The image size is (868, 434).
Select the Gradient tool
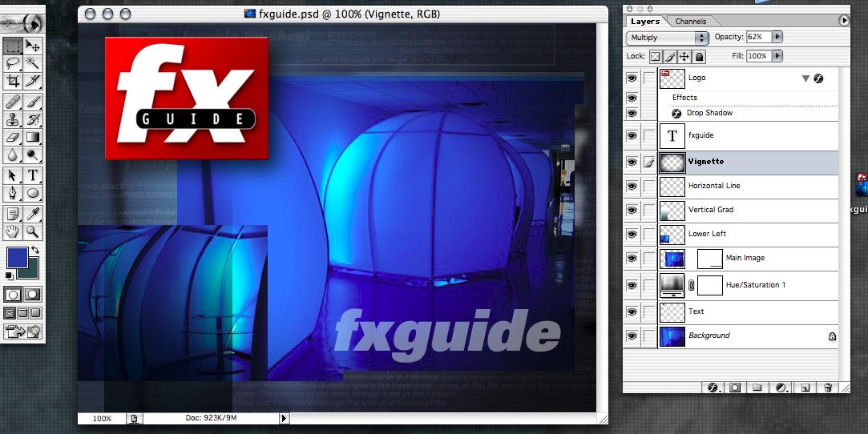33,137
